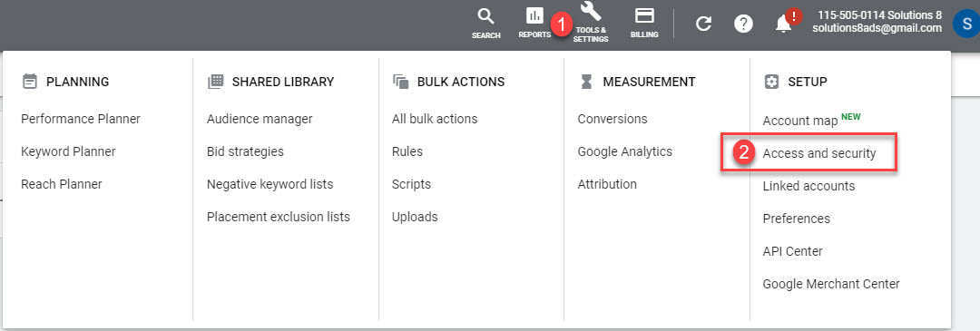Click the SHARED LIBRARY column heading
The height and width of the screenshot is (331, 980).
(283, 82)
